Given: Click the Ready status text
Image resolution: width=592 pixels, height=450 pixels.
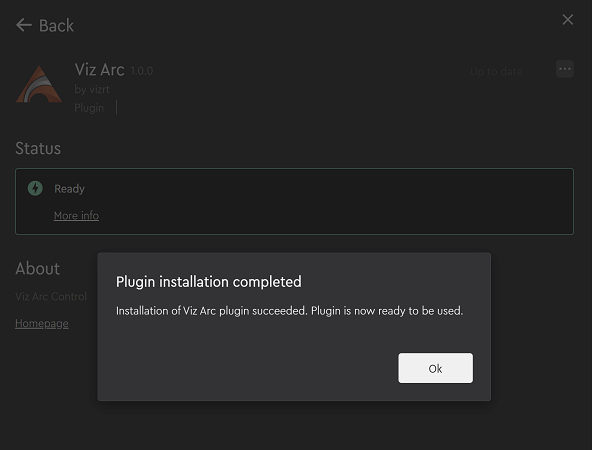Looking at the screenshot, I should [x=69, y=189].
